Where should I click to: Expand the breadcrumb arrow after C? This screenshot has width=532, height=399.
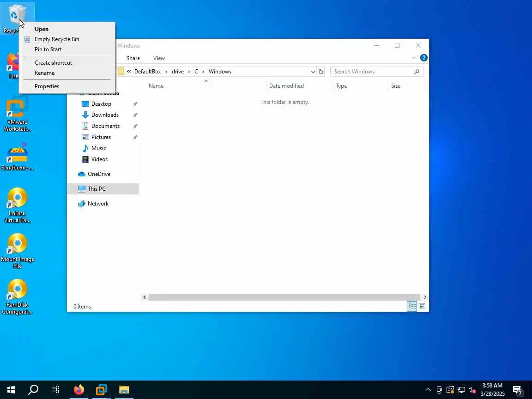click(203, 72)
